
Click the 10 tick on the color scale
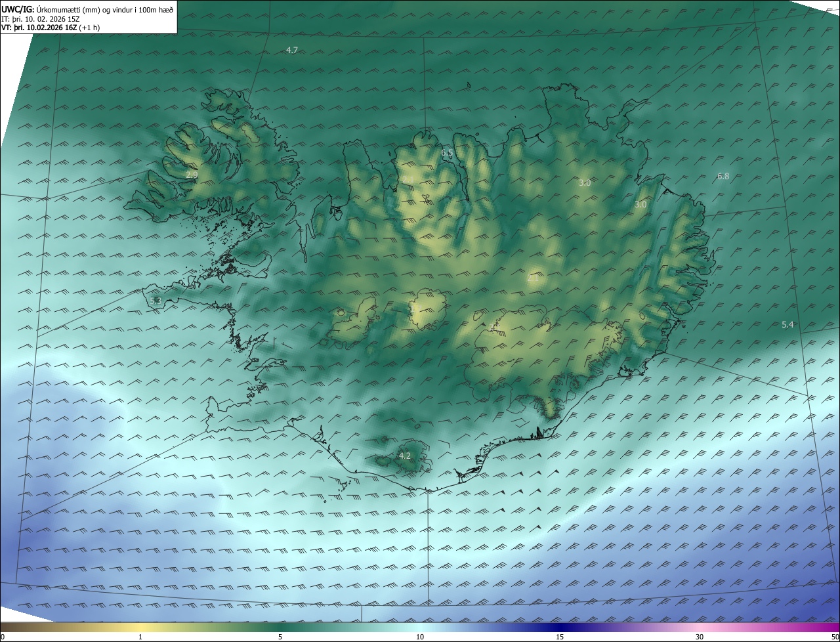pos(420,637)
